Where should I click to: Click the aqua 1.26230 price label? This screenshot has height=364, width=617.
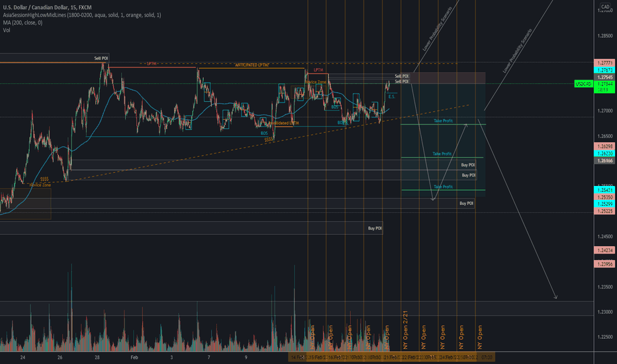coord(604,154)
